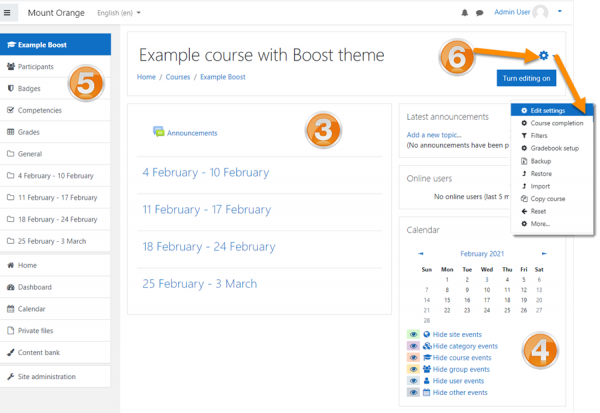Click the Add a new topic link
This screenshot has width=600, height=413.
click(x=434, y=134)
